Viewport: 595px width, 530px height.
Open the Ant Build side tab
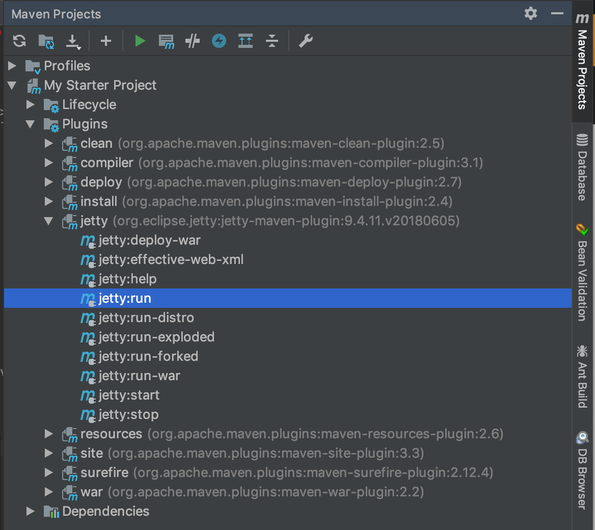(x=582, y=376)
